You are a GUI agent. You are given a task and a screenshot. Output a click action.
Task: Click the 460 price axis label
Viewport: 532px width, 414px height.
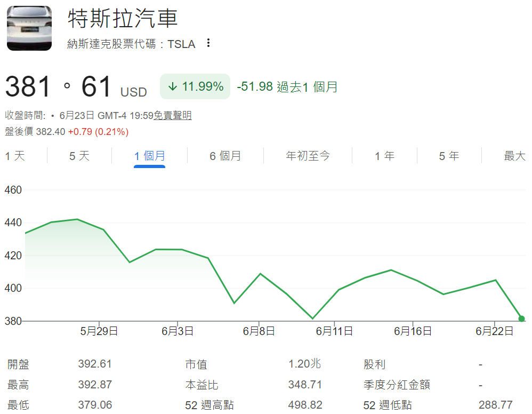tap(13, 190)
